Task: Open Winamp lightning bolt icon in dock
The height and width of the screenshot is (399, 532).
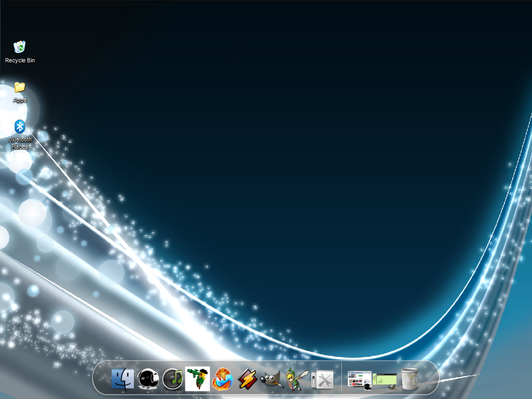Action: (247, 379)
